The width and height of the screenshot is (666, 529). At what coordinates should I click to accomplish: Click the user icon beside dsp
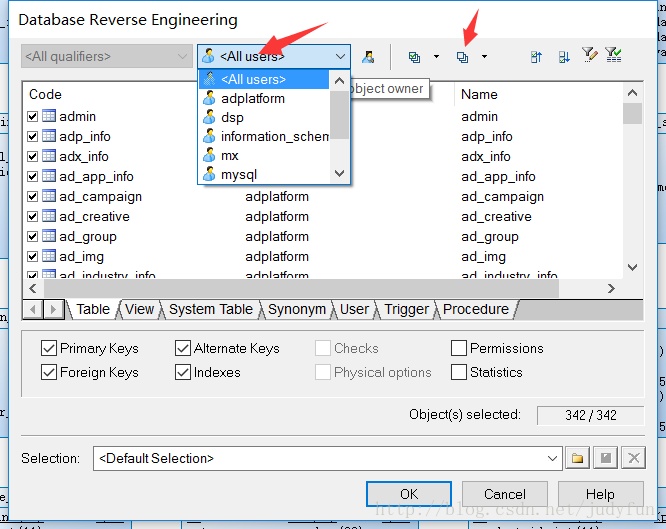[209, 117]
